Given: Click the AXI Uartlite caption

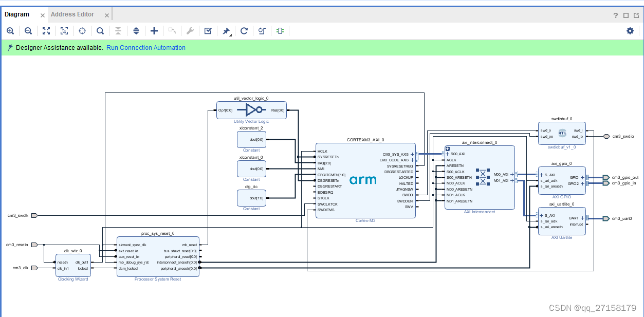Looking at the screenshot, I should coord(562,237).
